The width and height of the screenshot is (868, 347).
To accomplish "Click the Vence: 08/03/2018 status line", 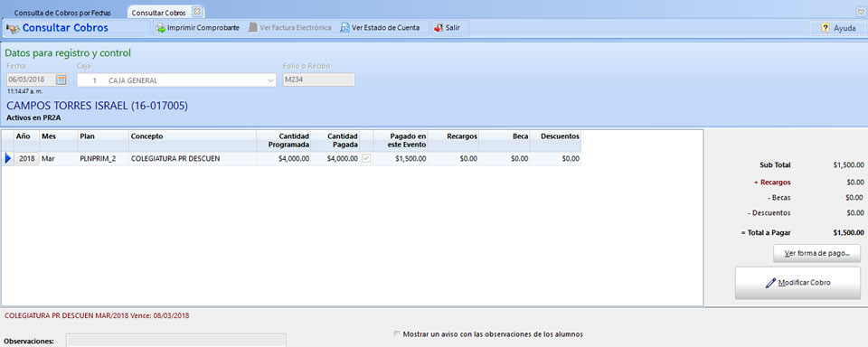I will (x=97, y=316).
